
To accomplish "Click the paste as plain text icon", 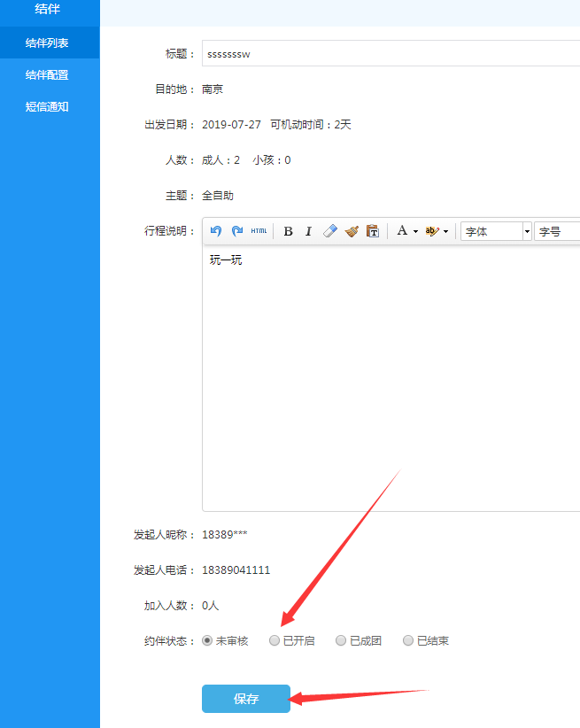I will 373,231.
